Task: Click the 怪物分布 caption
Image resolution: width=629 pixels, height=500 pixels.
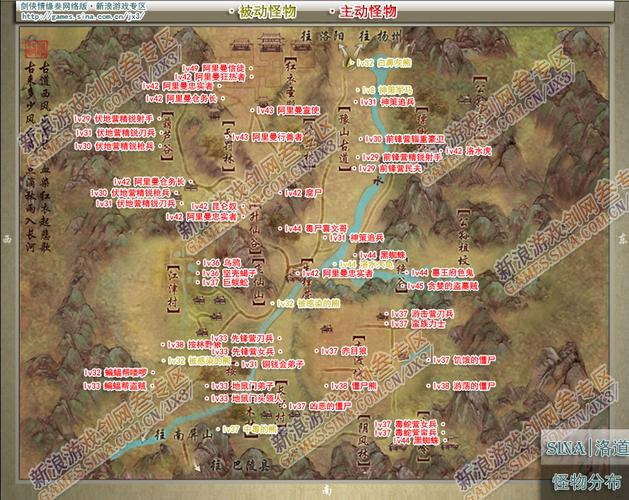Action: 586,481
